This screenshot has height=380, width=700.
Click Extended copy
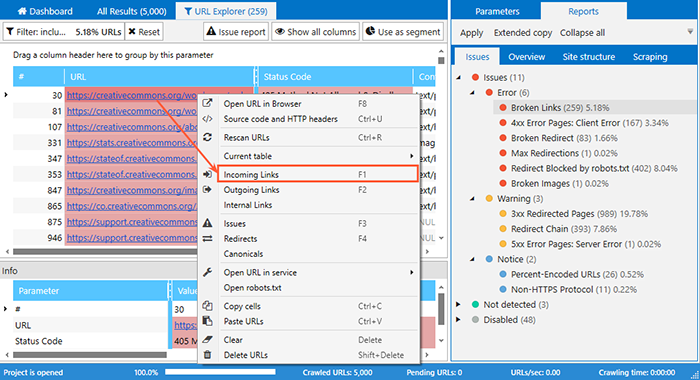pos(523,33)
